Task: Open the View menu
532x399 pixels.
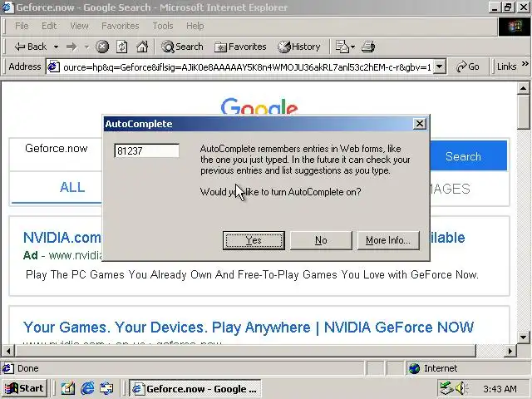Action: [79, 26]
